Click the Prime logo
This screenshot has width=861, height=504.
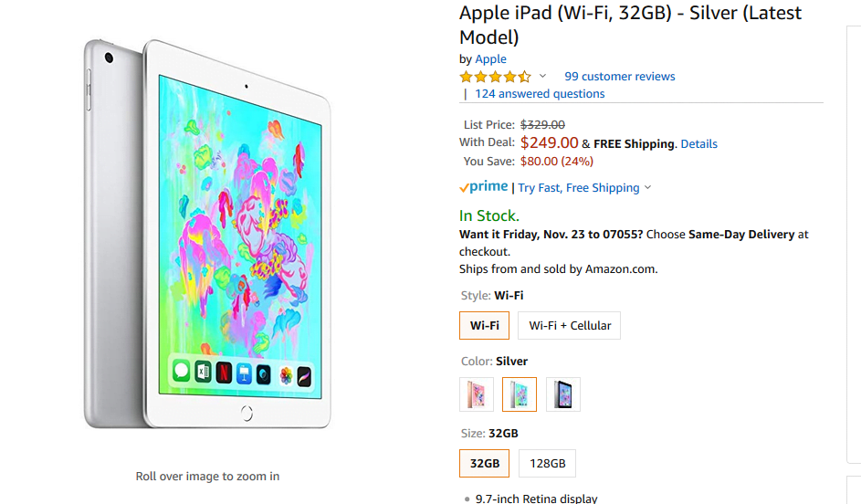pyautogui.click(x=484, y=187)
